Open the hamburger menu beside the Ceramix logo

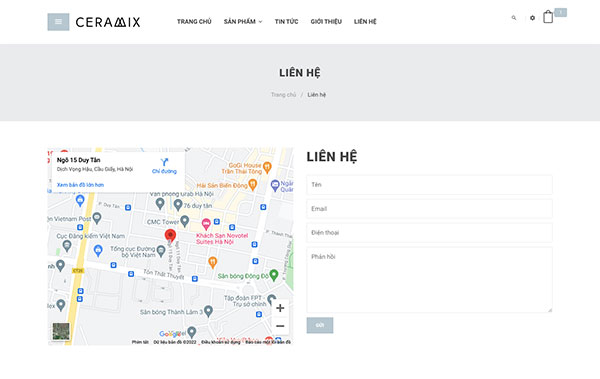point(58,22)
